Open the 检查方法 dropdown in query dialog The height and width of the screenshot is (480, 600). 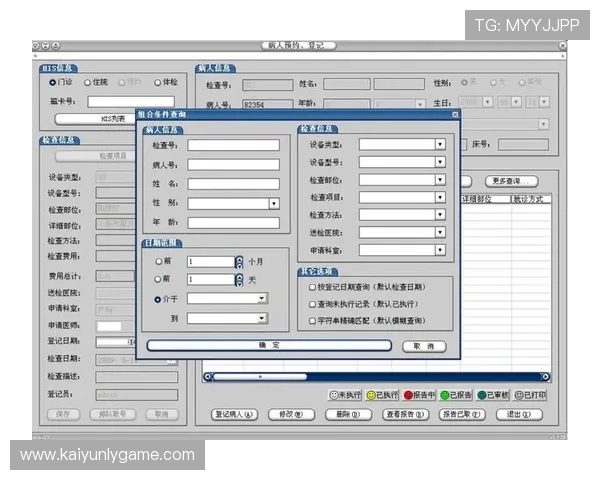pyautogui.click(x=440, y=214)
